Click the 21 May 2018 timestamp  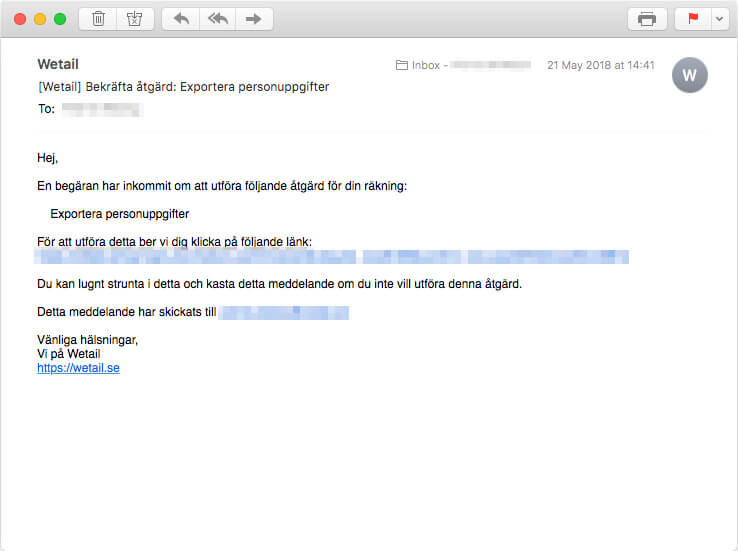coord(600,65)
